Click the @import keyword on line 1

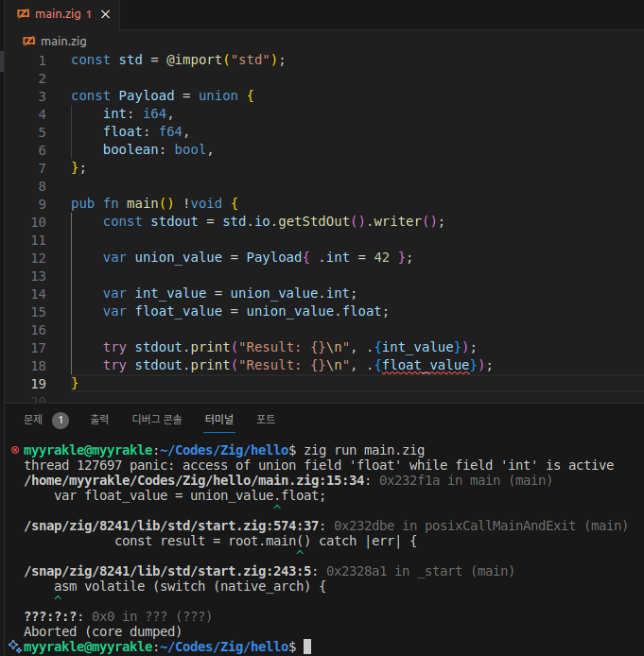pyautogui.click(x=198, y=60)
